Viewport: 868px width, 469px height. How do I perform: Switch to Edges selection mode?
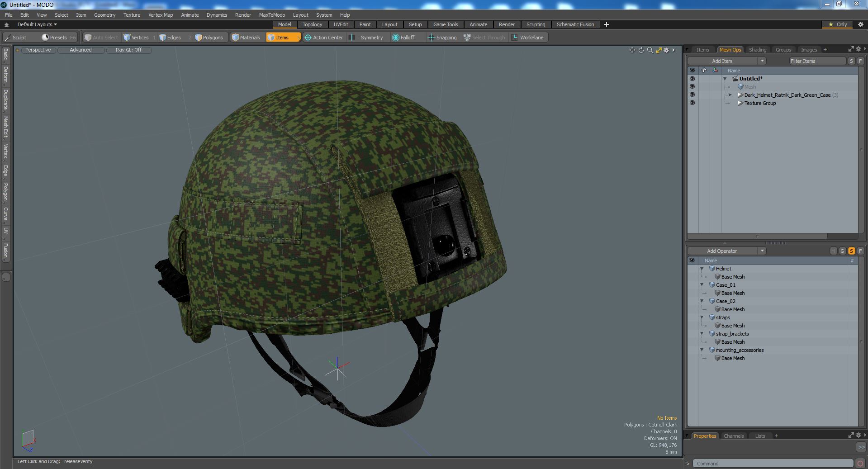175,38
